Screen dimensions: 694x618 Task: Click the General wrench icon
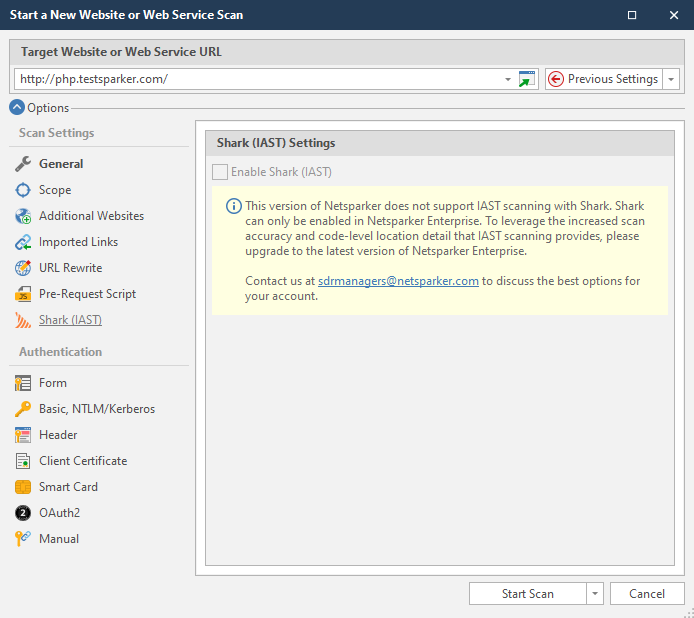(x=23, y=164)
